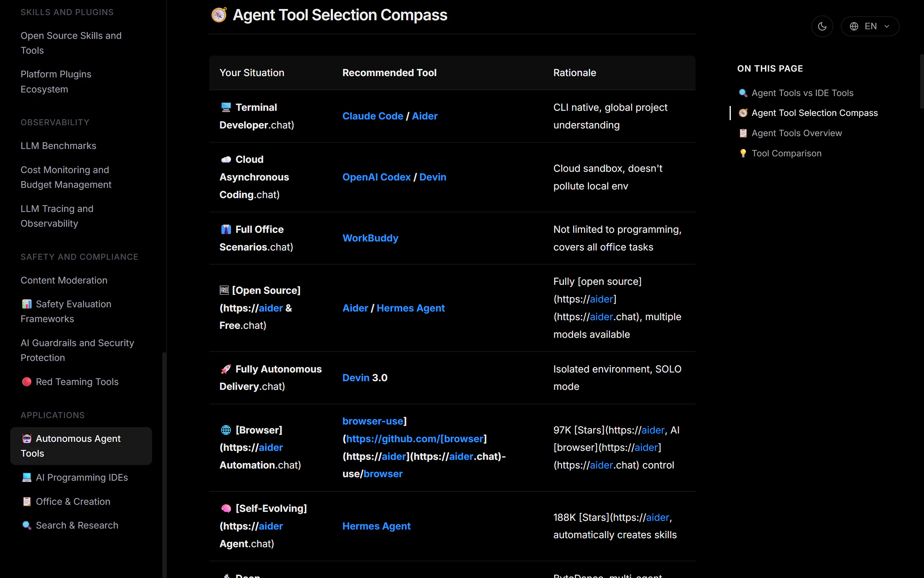Open LLM Benchmarks in the sidebar
This screenshot has height=578, width=924.
tap(58, 146)
